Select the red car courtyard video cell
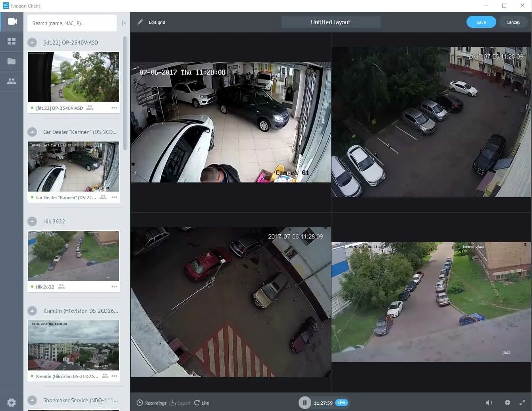The height and width of the screenshot is (411, 532). point(231,302)
